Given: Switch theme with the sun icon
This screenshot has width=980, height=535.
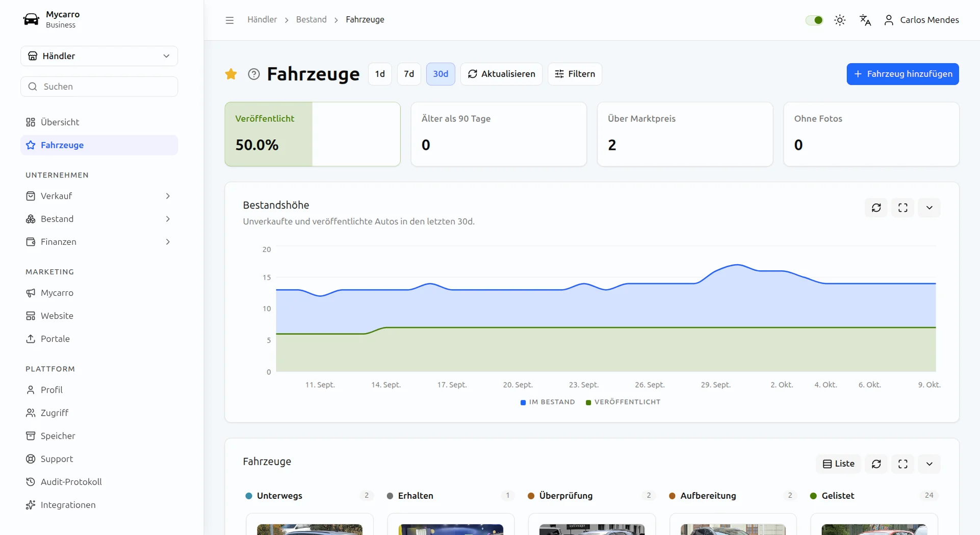Looking at the screenshot, I should tap(840, 20).
